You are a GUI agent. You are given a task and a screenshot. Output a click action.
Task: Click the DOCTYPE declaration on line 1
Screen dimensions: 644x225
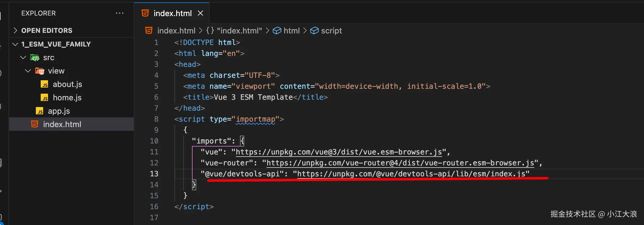[x=207, y=43]
